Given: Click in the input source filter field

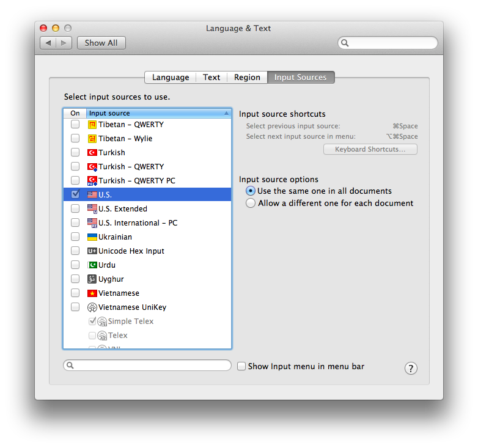Looking at the screenshot, I should click(147, 365).
